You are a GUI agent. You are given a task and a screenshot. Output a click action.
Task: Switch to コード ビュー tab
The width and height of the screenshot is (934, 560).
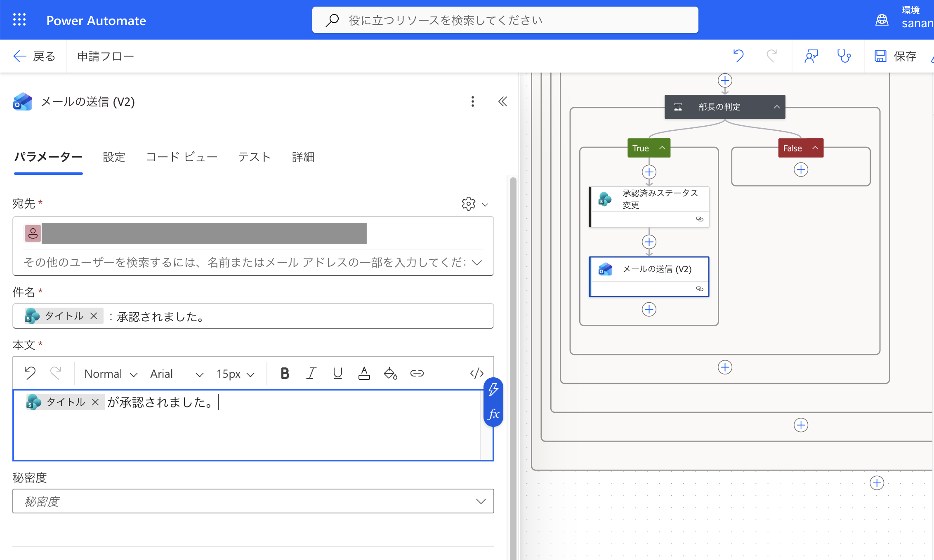pyautogui.click(x=182, y=157)
